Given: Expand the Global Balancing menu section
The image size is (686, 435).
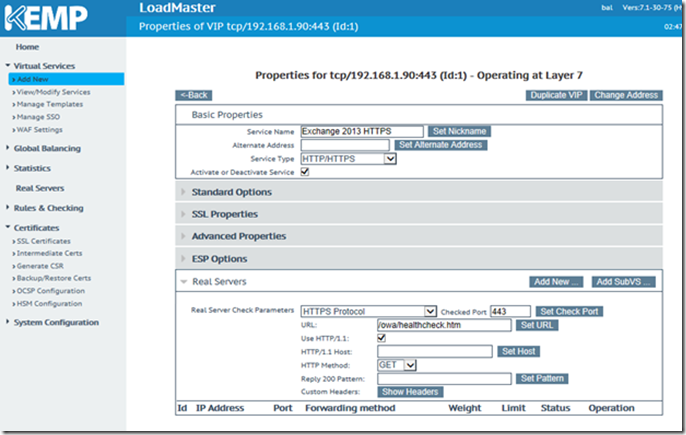Looking at the screenshot, I should [47, 148].
